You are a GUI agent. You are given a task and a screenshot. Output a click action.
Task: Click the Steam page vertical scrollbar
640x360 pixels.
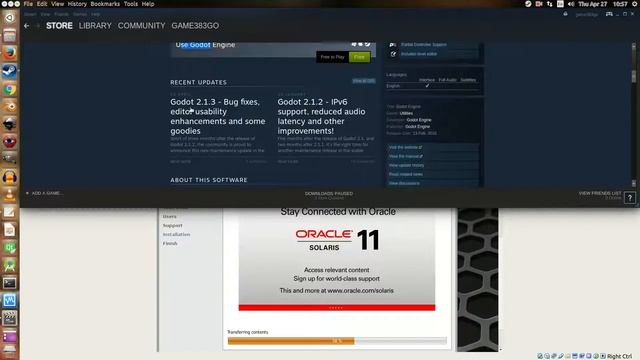(633, 76)
